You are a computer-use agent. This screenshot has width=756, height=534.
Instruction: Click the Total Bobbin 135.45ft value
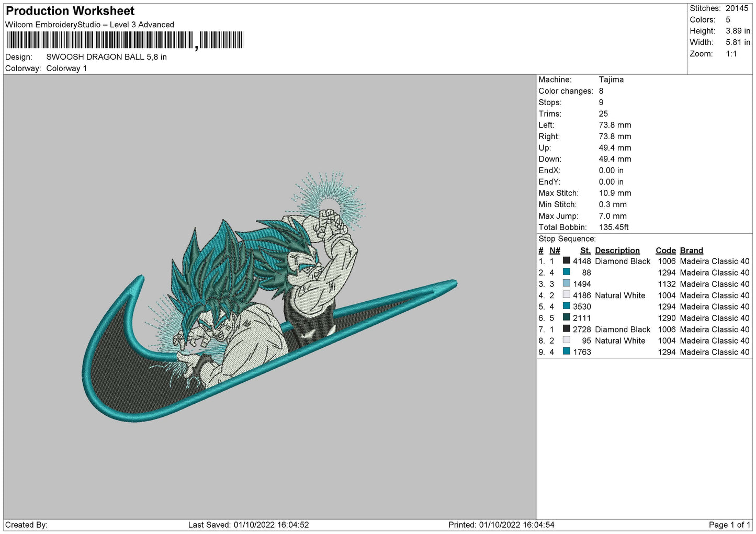pos(614,228)
